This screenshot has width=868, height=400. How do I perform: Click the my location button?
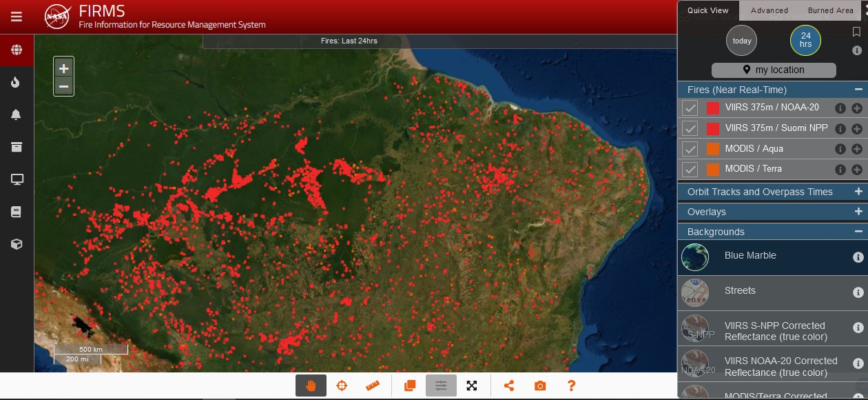coord(773,70)
